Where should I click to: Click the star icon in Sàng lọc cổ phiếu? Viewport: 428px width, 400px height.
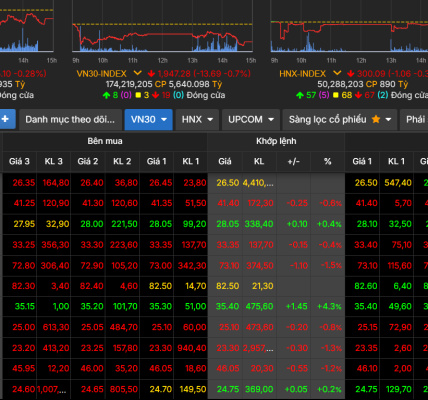(x=376, y=119)
